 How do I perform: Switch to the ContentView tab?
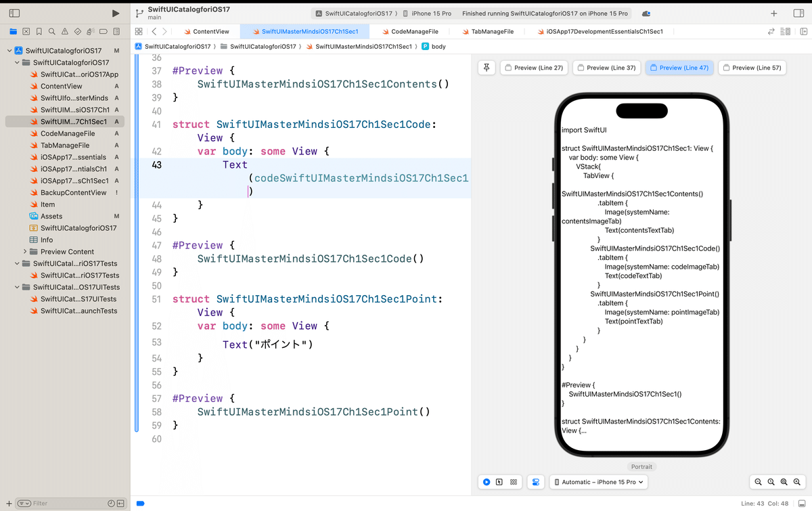206,31
